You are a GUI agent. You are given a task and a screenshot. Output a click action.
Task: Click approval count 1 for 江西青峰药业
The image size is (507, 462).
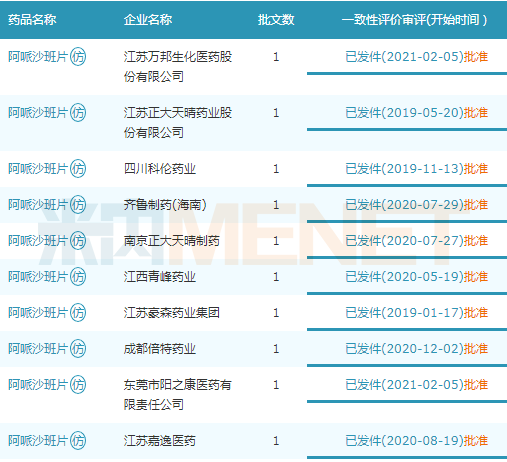(x=276, y=277)
